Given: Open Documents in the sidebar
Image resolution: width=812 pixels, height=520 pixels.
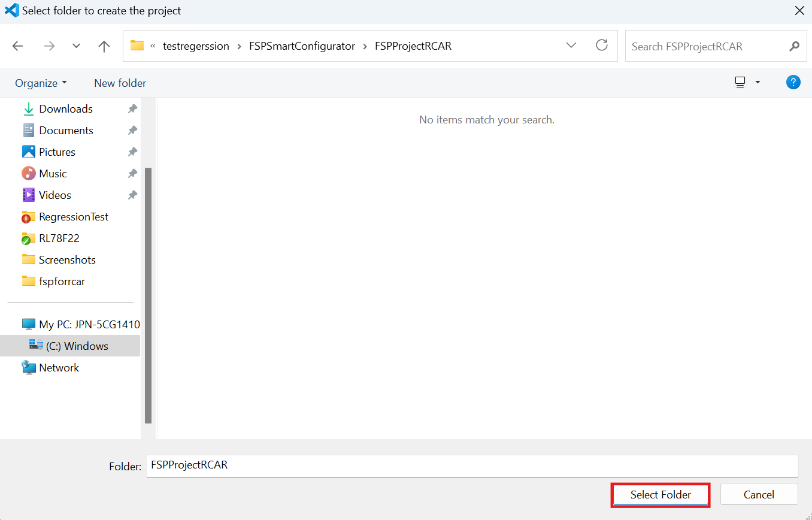Looking at the screenshot, I should click(66, 131).
